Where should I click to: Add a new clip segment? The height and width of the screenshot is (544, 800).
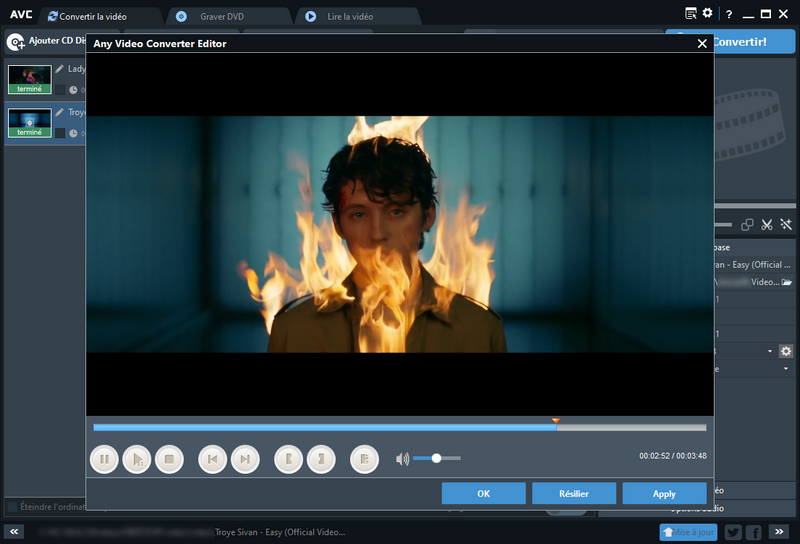[364, 459]
